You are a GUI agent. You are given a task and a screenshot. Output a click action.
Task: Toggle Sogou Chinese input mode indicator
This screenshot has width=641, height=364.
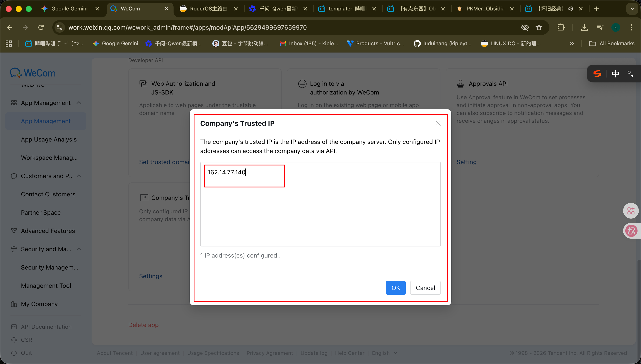pos(615,74)
